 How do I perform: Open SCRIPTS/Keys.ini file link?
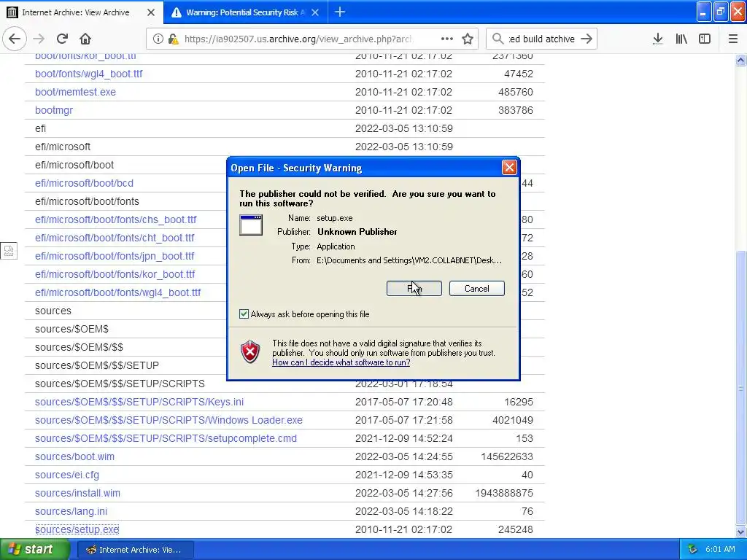(x=139, y=402)
